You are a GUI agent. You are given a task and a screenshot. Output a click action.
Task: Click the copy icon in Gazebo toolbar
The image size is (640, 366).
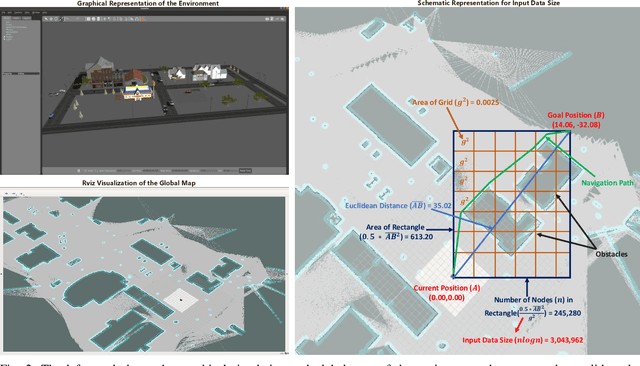point(121,19)
